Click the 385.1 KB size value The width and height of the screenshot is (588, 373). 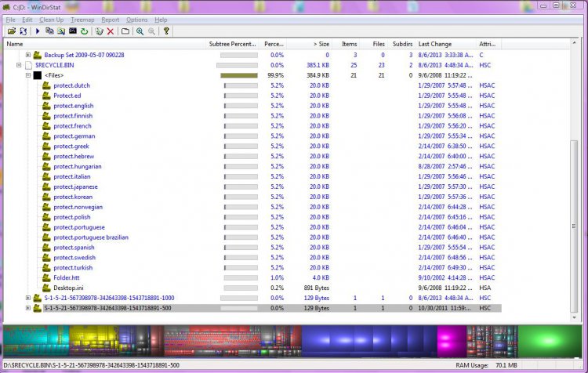click(x=318, y=65)
